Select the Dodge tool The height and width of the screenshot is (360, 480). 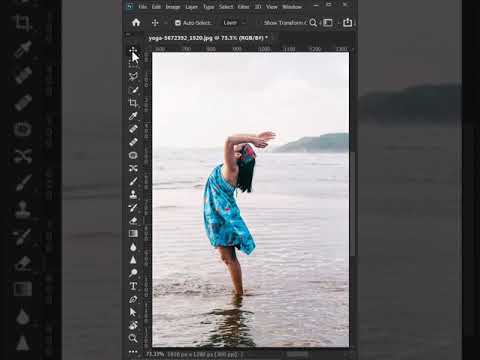[x=133, y=273]
